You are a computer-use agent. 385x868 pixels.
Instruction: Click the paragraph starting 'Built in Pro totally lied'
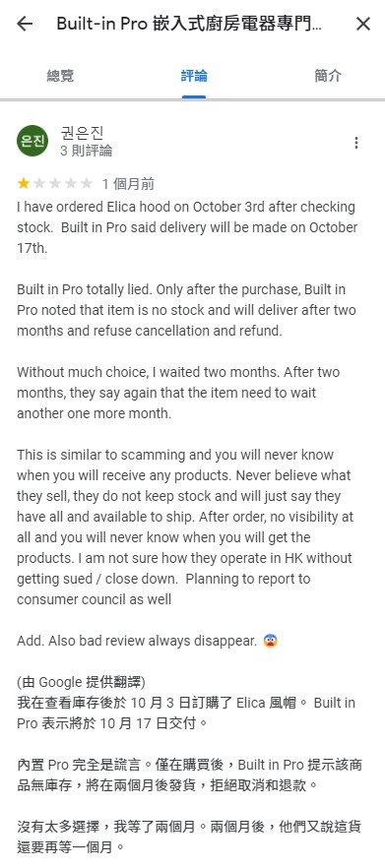[186, 310]
